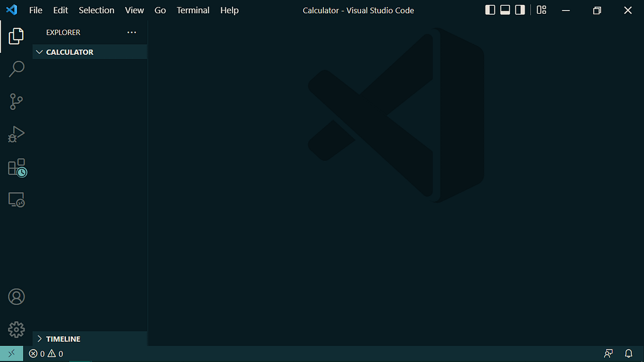Open the File menu
Viewport: 644px width, 362px height.
(x=36, y=10)
